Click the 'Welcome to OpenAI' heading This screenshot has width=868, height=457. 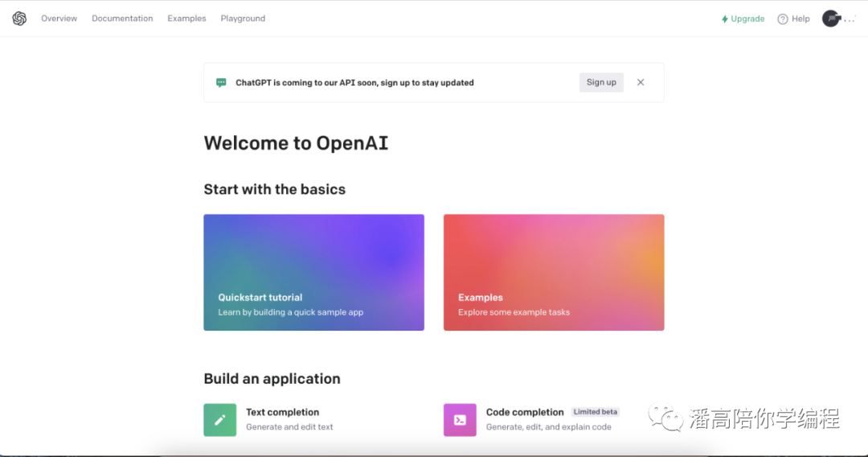[x=296, y=143]
